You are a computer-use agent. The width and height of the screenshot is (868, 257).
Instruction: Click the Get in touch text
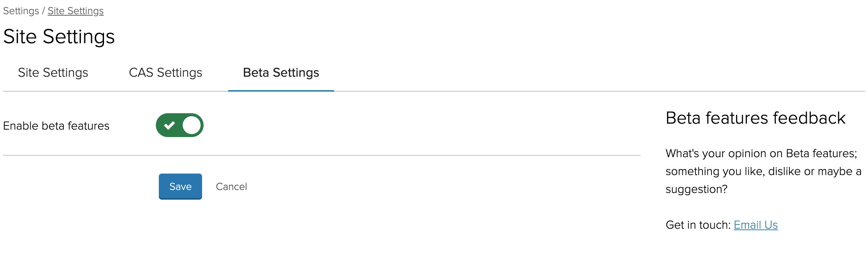pyautogui.click(x=698, y=225)
